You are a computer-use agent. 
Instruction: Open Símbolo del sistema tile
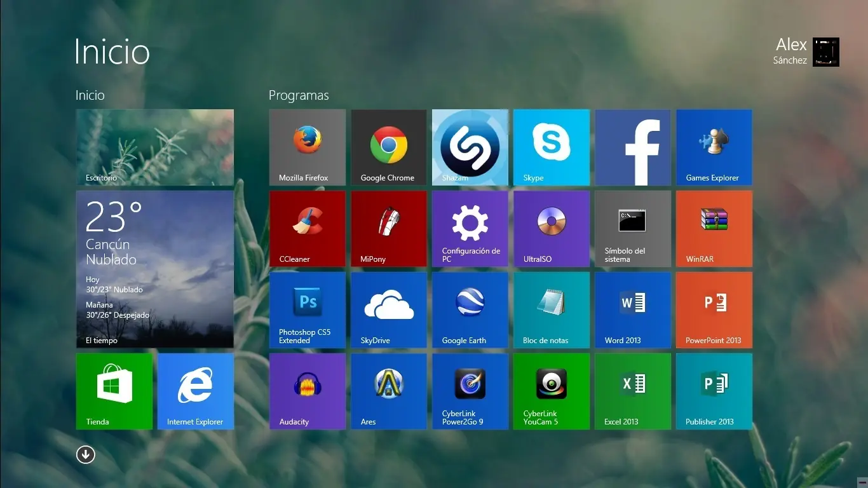(633, 229)
